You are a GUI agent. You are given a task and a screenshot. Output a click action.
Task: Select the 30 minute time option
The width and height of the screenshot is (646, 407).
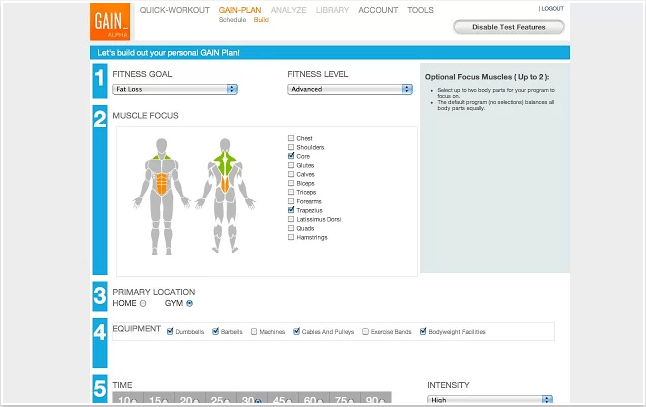258,401
